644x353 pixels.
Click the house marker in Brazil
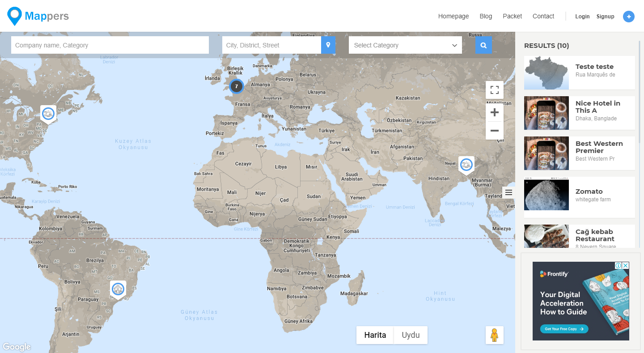click(x=118, y=289)
